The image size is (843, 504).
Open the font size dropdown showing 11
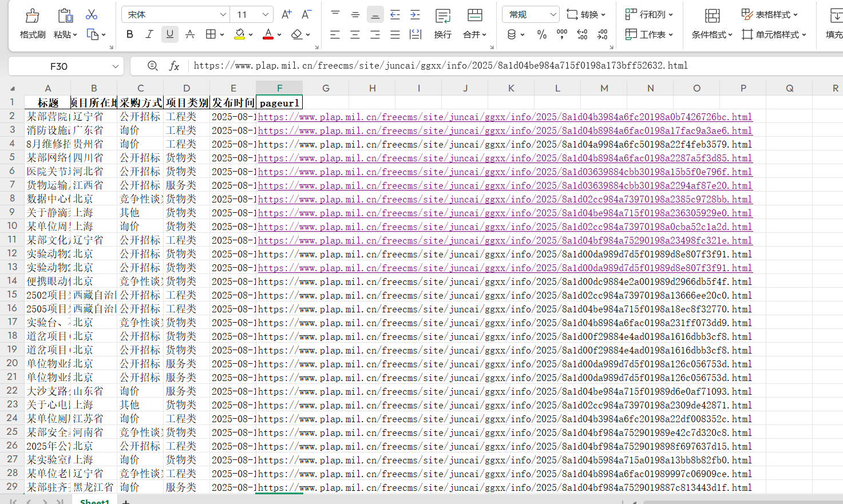266,14
